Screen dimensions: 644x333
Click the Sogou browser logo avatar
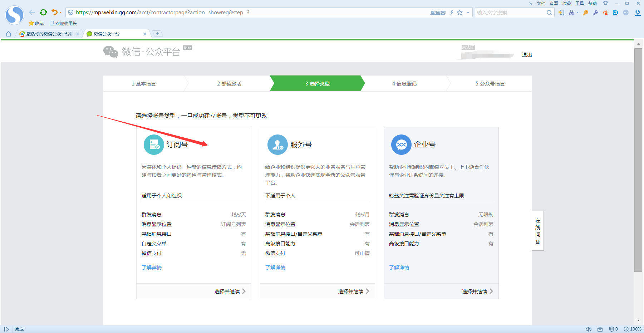click(x=14, y=15)
